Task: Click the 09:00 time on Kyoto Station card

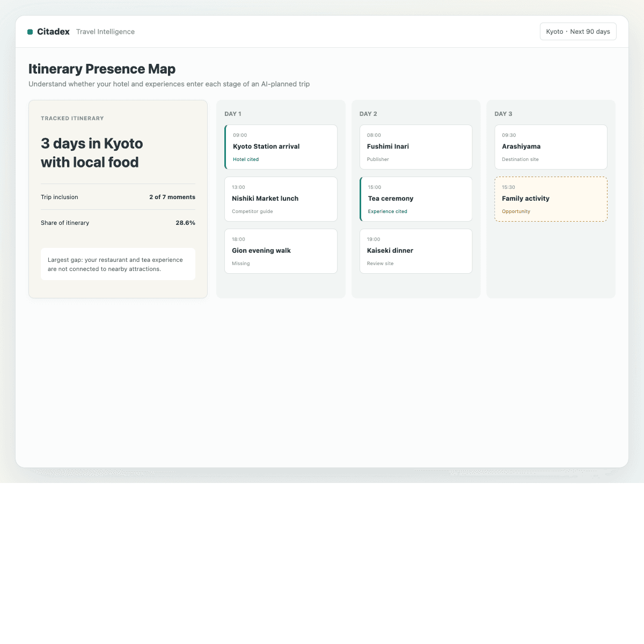Action: pos(240,135)
